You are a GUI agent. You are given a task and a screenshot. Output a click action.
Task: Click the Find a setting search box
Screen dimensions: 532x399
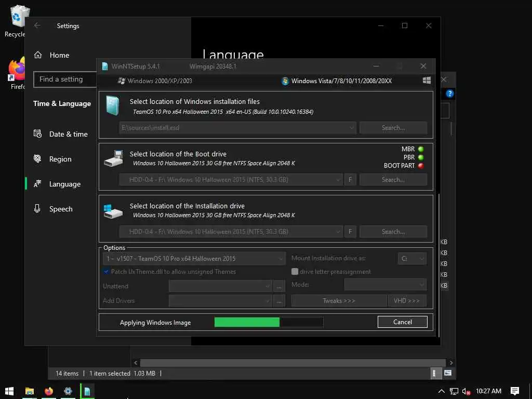(x=65, y=79)
